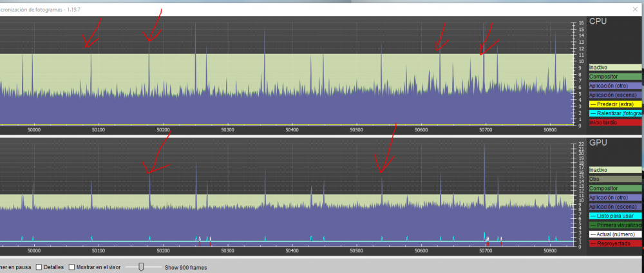
Task: Select the CPU Compositor legend entry
Action: (x=615, y=76)
